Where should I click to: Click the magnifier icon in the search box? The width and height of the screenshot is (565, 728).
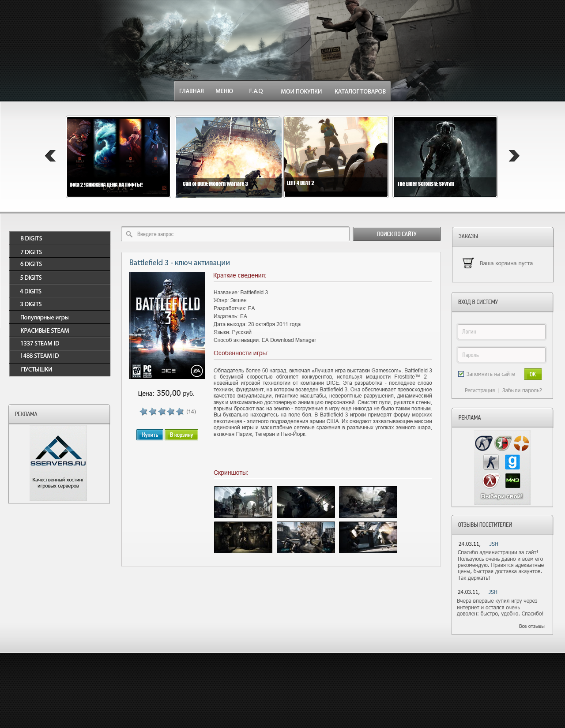[129, 234]
